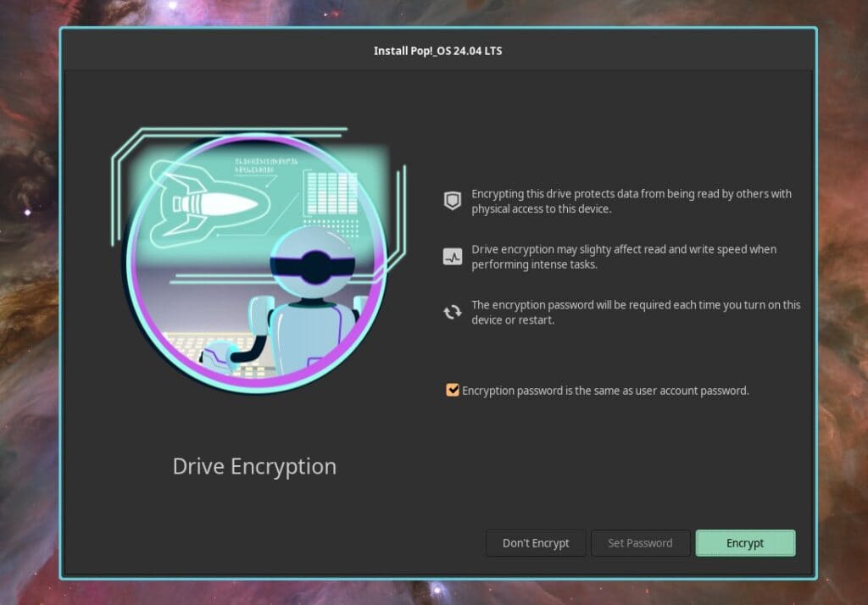Click the Encrypt button
The image size is (868, 605).
point(744,542)
